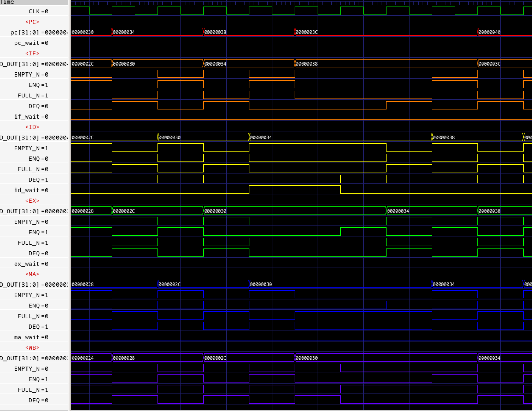Place marker on pc value 00000040
Image resolution: width=532 pixels, height=411 pixels.
[x=489, y=32]
